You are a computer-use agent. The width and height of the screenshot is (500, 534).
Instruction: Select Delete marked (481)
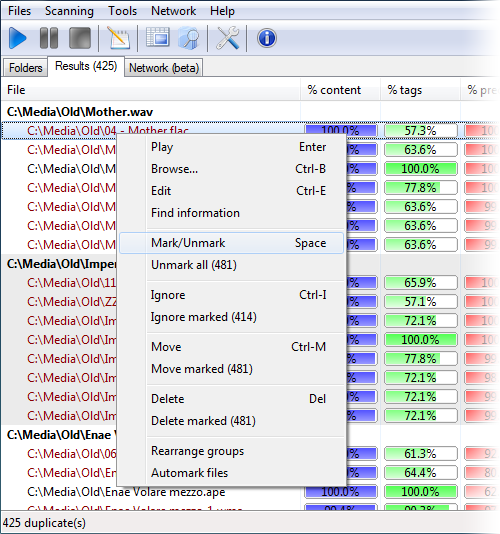pyautogui.click(x=232, y=421)
